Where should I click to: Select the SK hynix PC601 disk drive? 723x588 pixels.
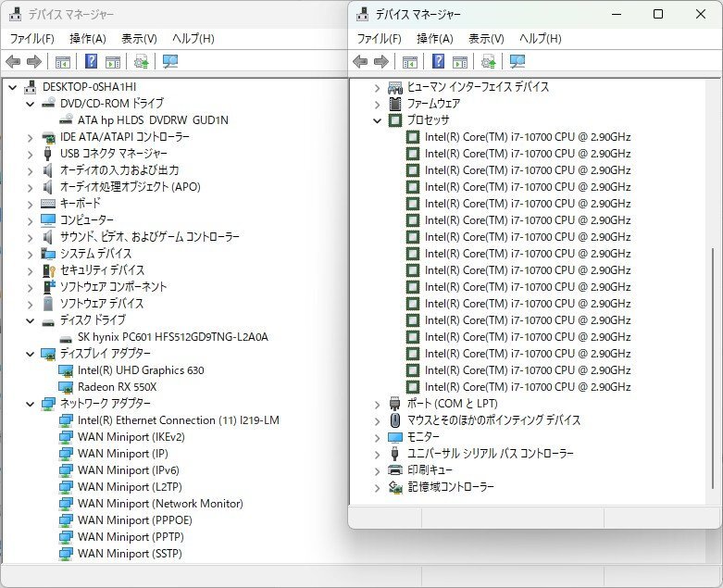(x=172, y=337)
